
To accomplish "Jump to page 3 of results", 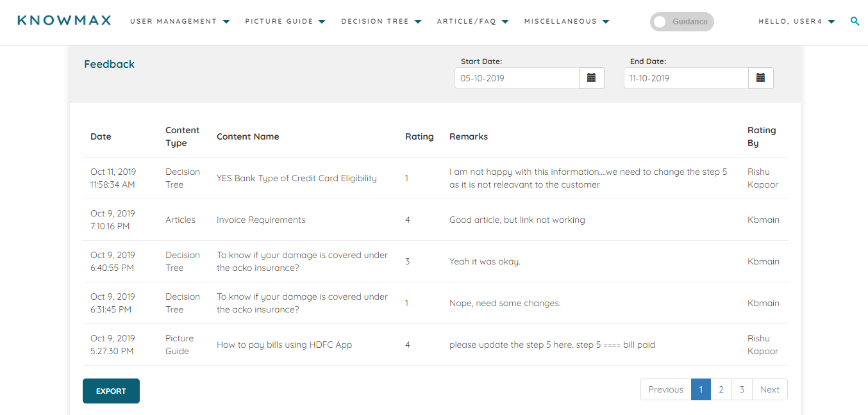I will pyautogui.click(x=742, y=389).
